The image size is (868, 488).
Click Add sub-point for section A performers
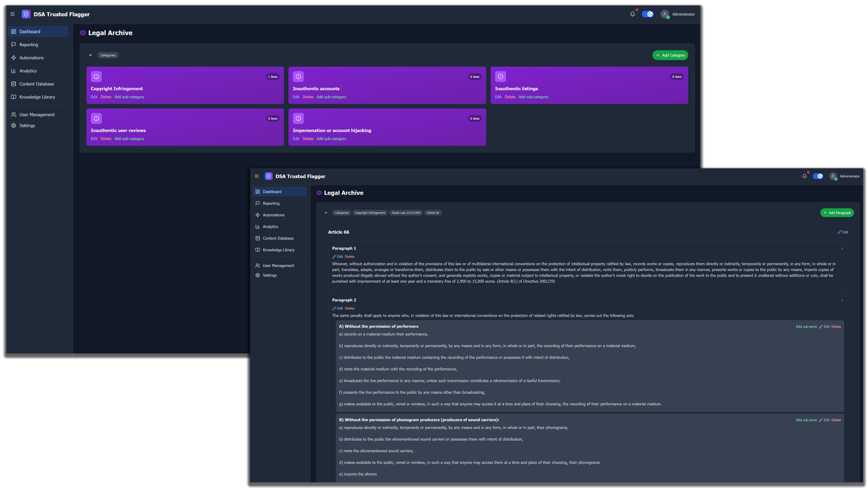pos(806,327)
